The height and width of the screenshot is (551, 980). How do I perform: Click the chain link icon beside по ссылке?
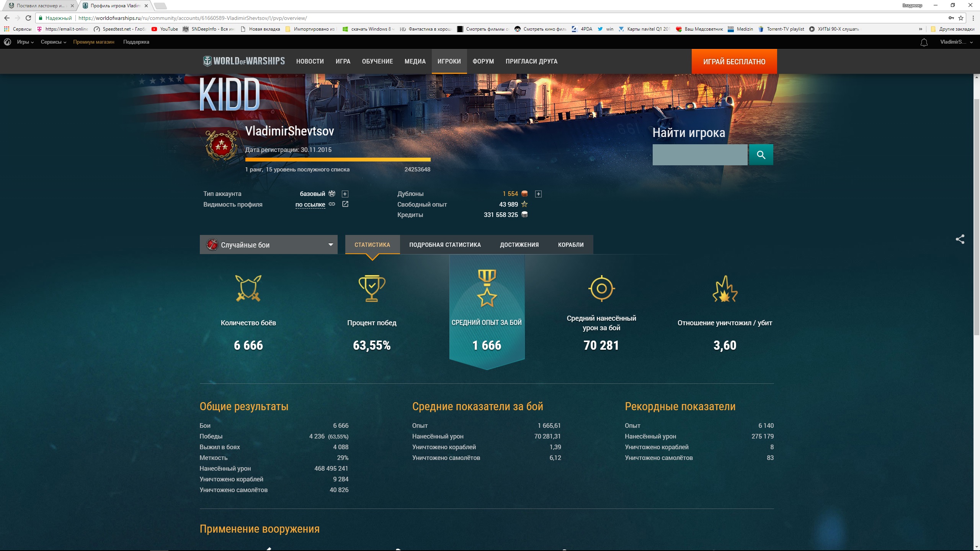click(x=332, y=204)
